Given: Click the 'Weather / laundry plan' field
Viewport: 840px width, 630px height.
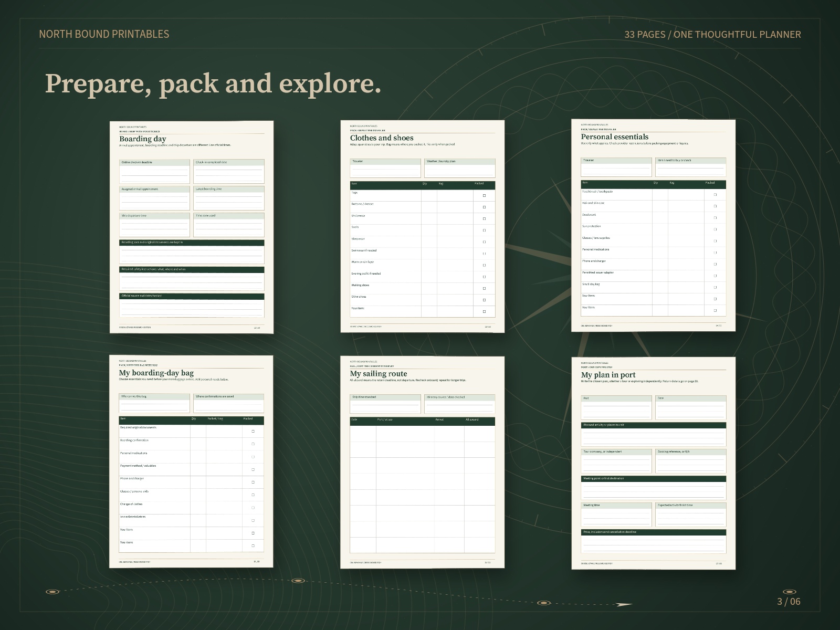Looking at the screenshot, I should (x=460, y=168).
